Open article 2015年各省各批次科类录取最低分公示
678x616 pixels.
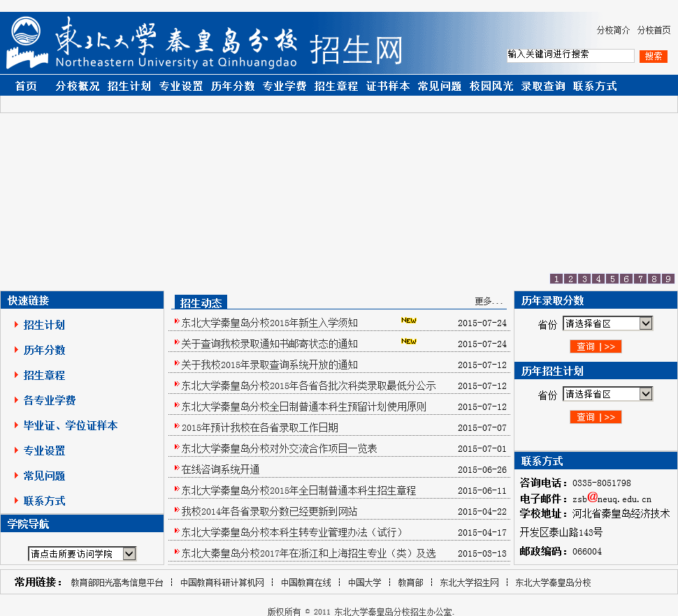point(308,386)
